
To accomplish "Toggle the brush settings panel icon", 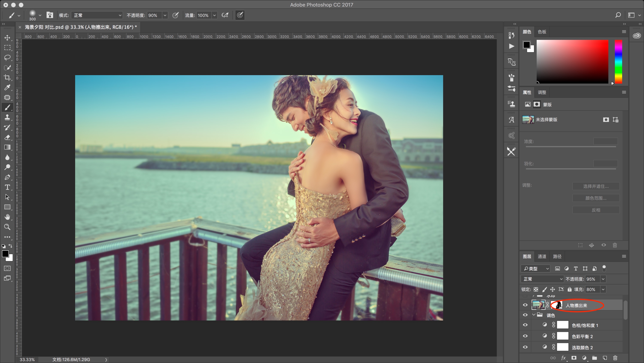I will tap(50, 15).
